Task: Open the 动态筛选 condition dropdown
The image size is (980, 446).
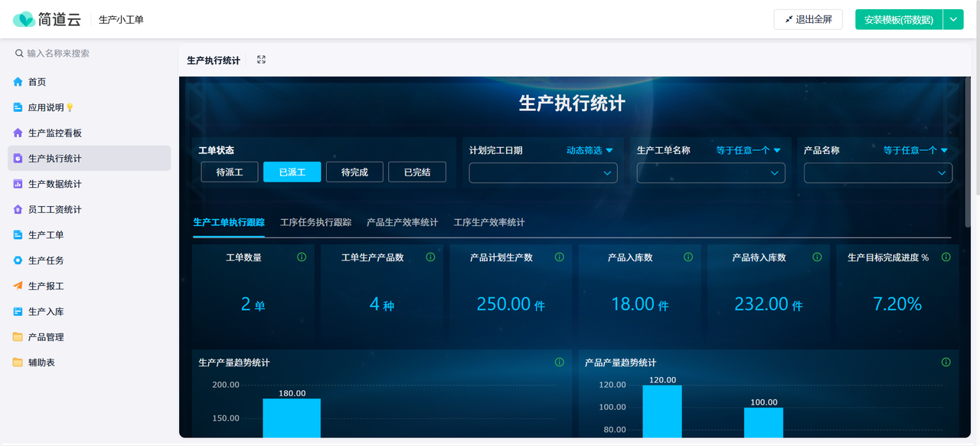Action: click(x=590, y=151)
